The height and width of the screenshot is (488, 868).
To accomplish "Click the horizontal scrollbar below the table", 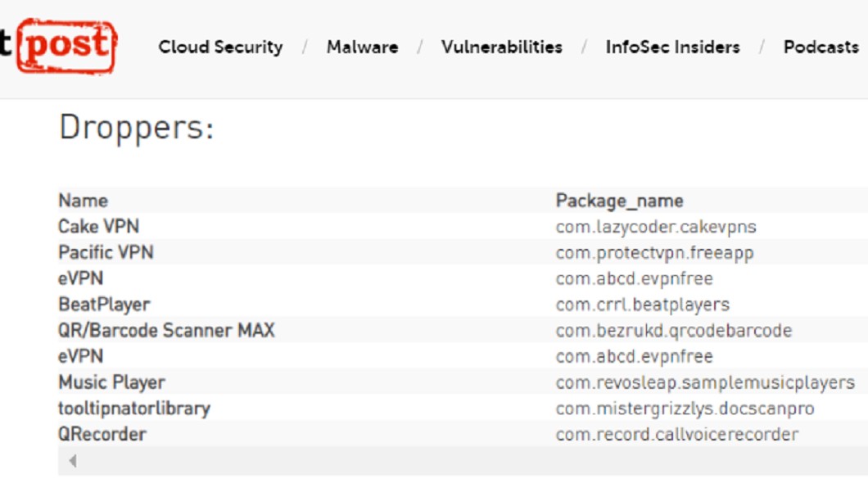I will click(463, 460).
